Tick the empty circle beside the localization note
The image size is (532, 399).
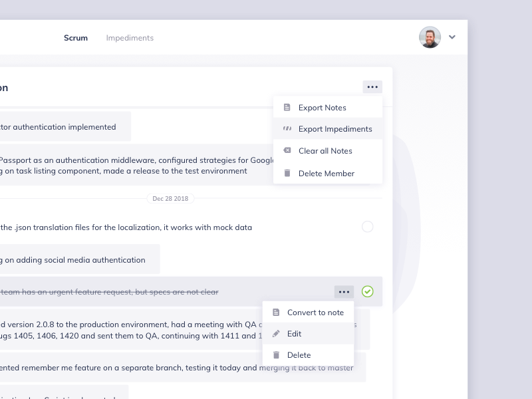coord(368,227)
